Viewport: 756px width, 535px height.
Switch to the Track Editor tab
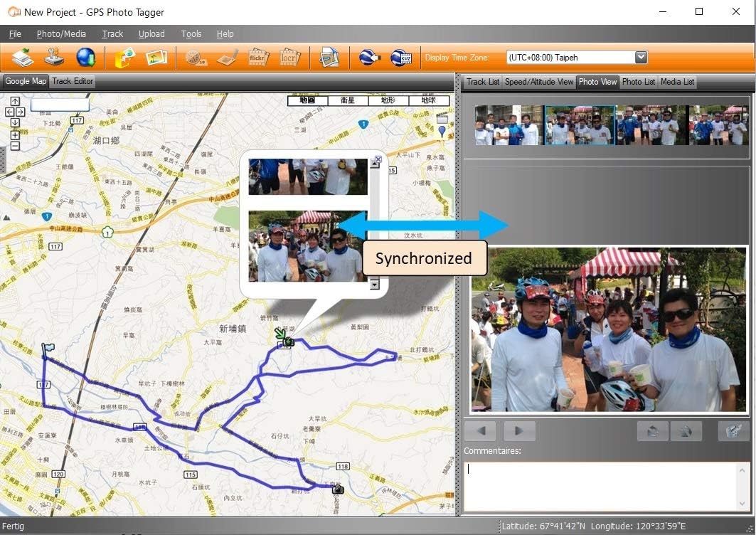[x=73, y=81]
